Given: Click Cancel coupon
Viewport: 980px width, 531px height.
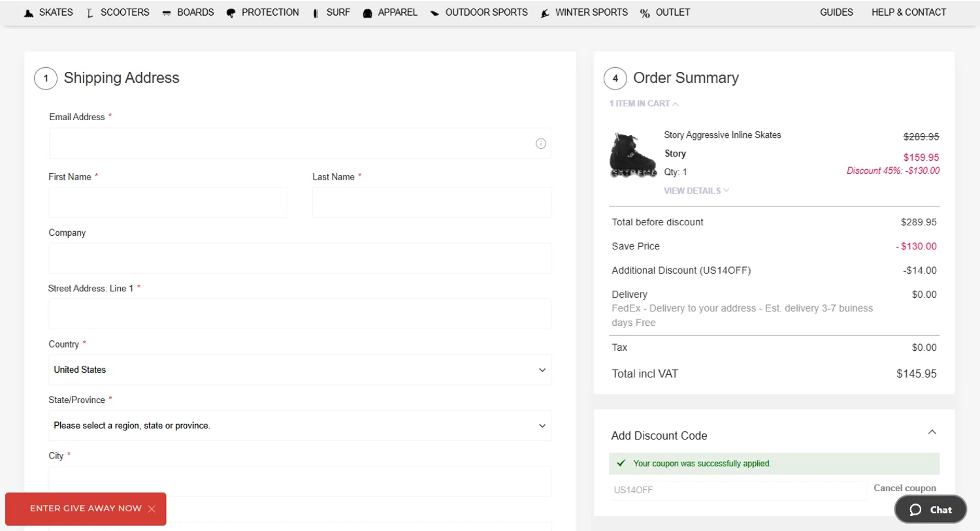Looking at the screenshot, I should (905, 488).
